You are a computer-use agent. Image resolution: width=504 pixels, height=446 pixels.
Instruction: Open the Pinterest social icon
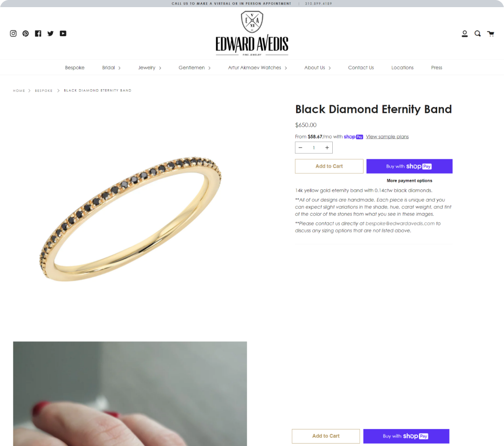click(x=26, y=33)
